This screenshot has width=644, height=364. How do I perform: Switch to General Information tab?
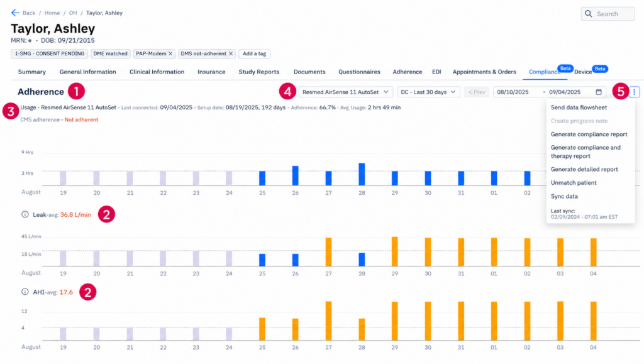point(87,72)
